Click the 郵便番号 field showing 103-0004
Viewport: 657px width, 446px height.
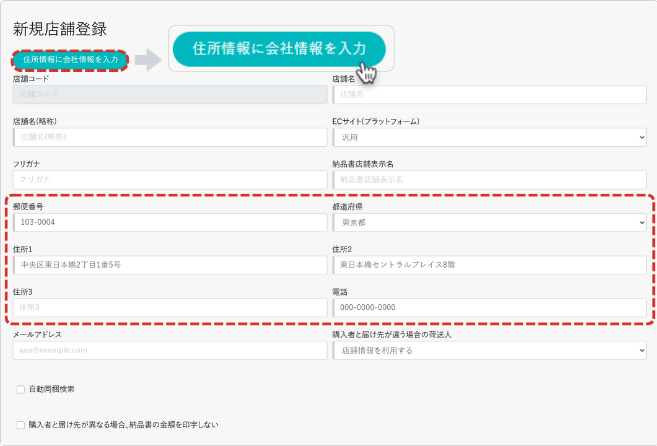[x=170, y=222]
